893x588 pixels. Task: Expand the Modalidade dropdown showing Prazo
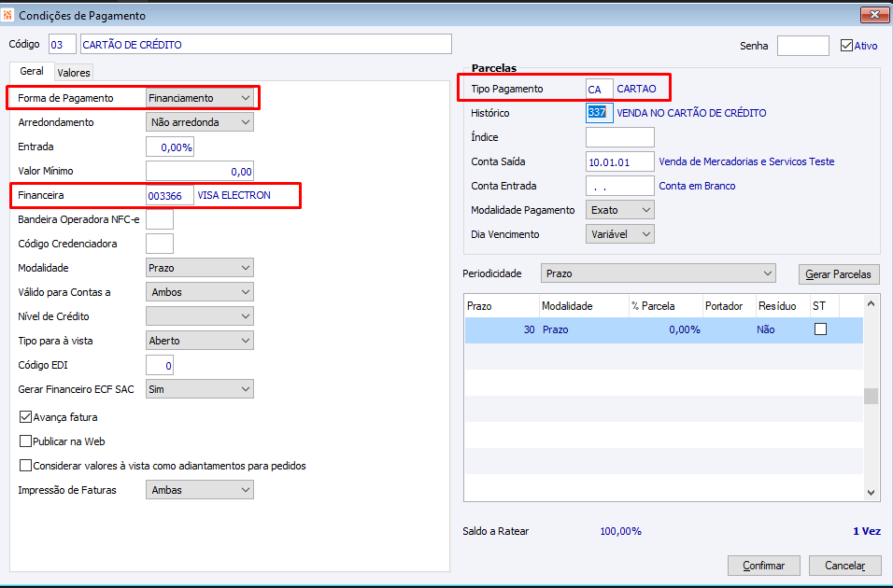coord(199,268)
